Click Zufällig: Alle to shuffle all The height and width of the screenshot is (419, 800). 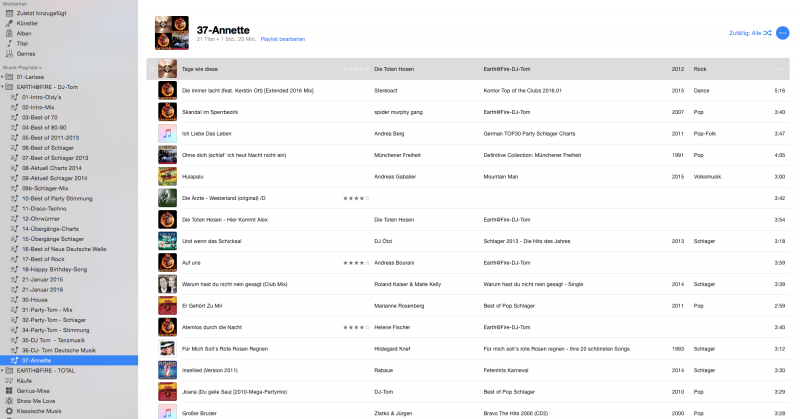[745, 33]
